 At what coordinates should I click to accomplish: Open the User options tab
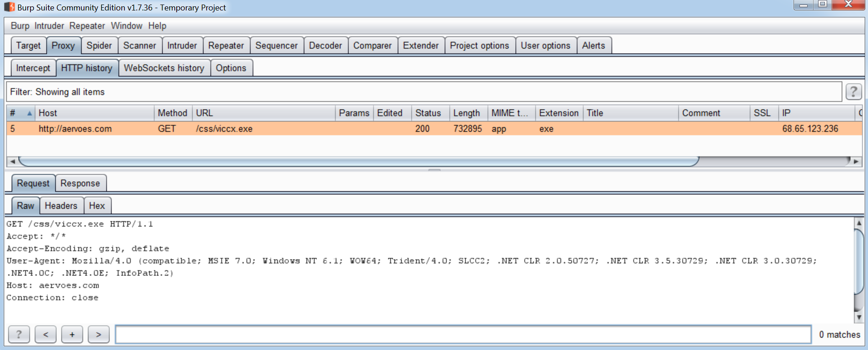click(x=545, y=45)
